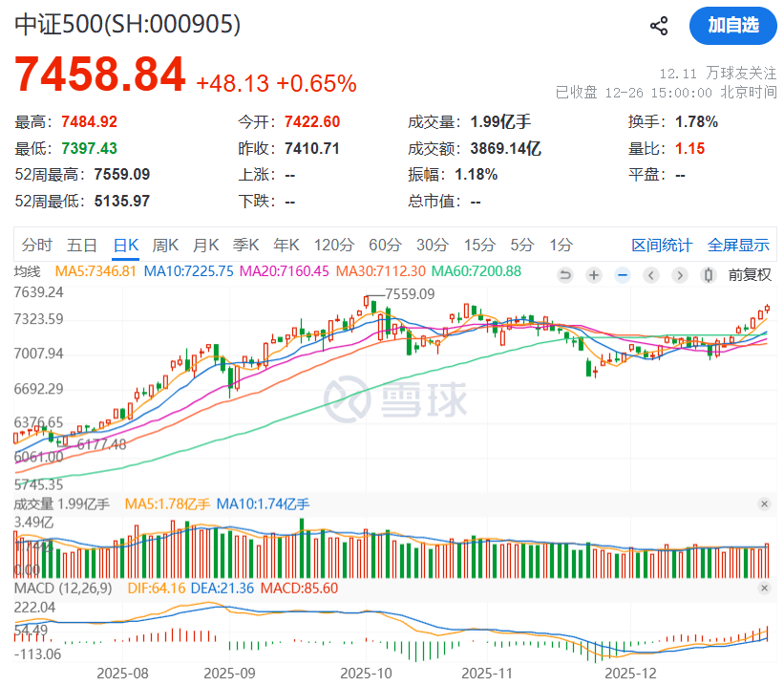Close the 成交量 volume indicator panel
Image resolution: width=784 pixels, height=686 pixels.
[x=764, y=504]
